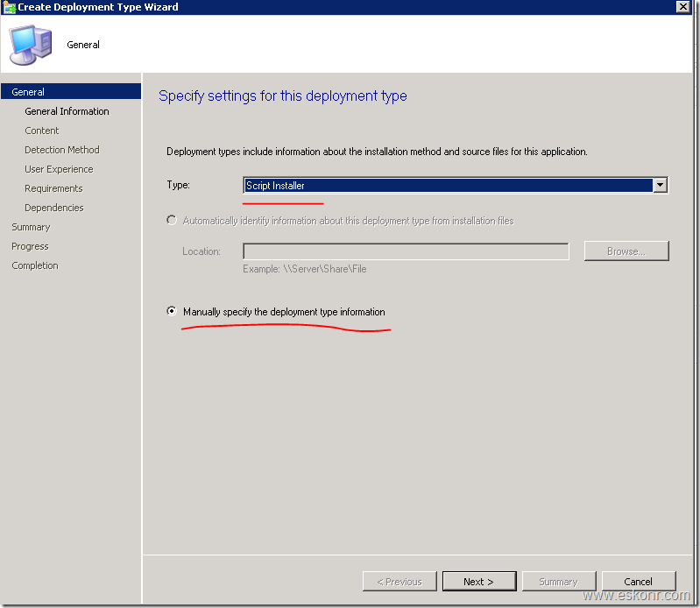
Task: Close the Create Deployment Type Wizard
Action: (x=682, y=7)
